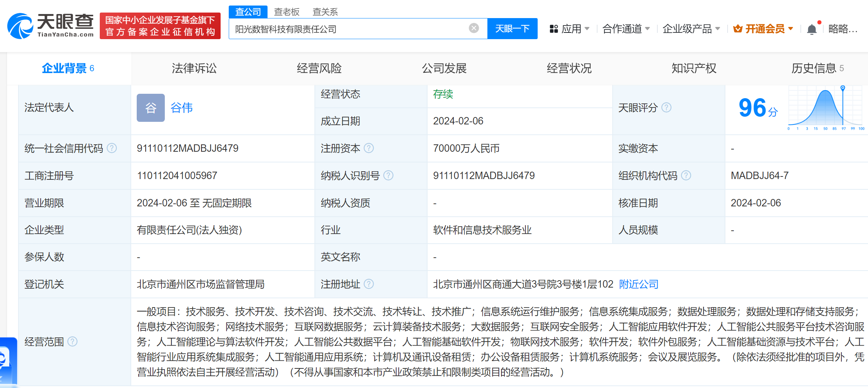This screenshot has width=868, height=388.
Task: Click help icon next to 纳税人识别号
Action: coord(388,175)
